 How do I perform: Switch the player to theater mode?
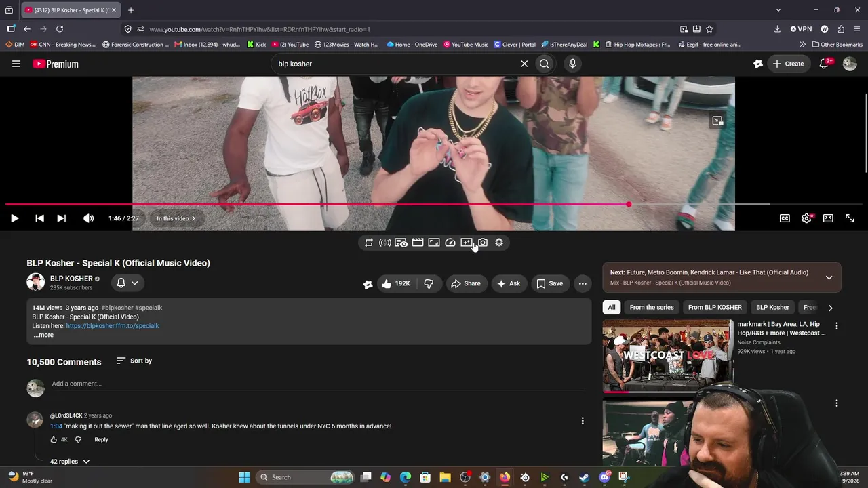[x=828, y=218]
